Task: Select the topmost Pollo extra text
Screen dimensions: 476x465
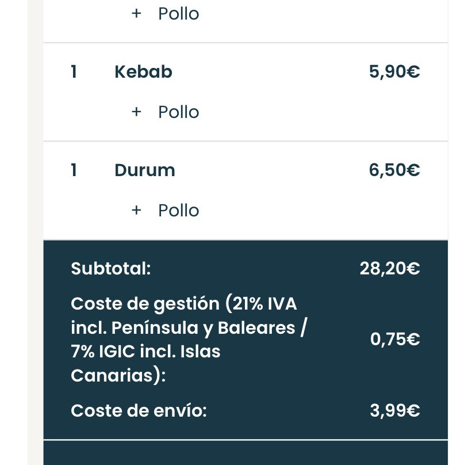Action: 179,13
